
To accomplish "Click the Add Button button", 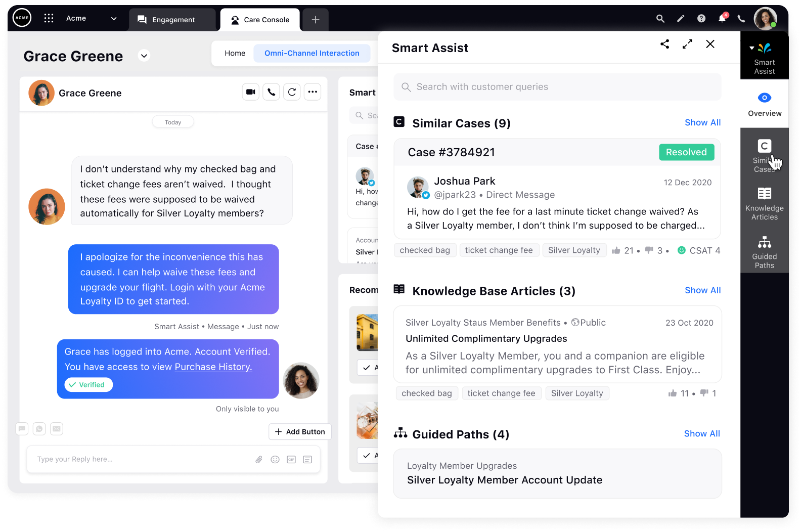I will coord(300,432).
